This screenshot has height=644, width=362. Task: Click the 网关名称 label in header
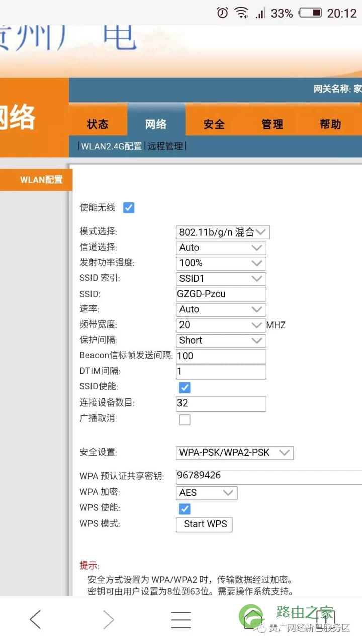(332, 89)
